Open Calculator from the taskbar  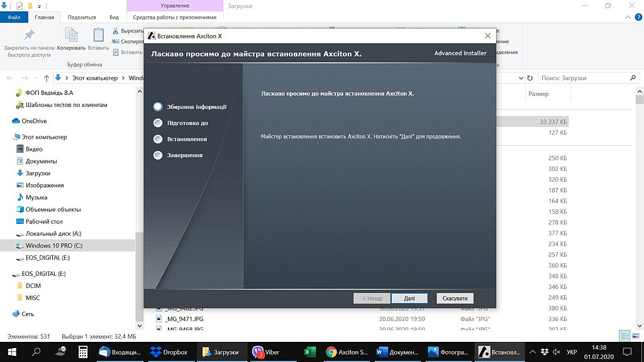click(x=83, y=352)
